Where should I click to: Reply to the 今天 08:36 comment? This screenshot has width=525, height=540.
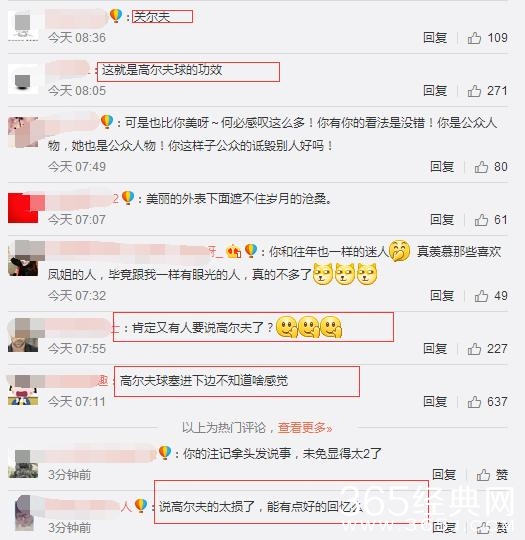pos(435,38)
